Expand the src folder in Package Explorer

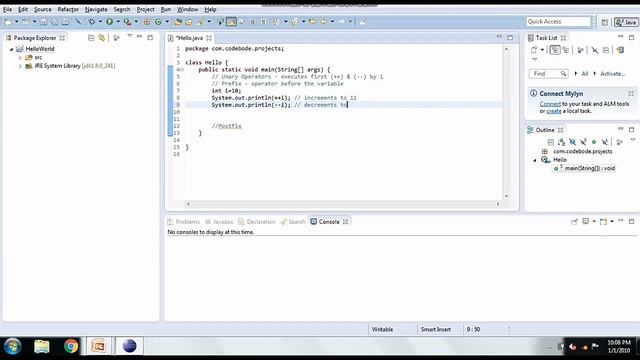pyautogui.click(x=20, y=58)
